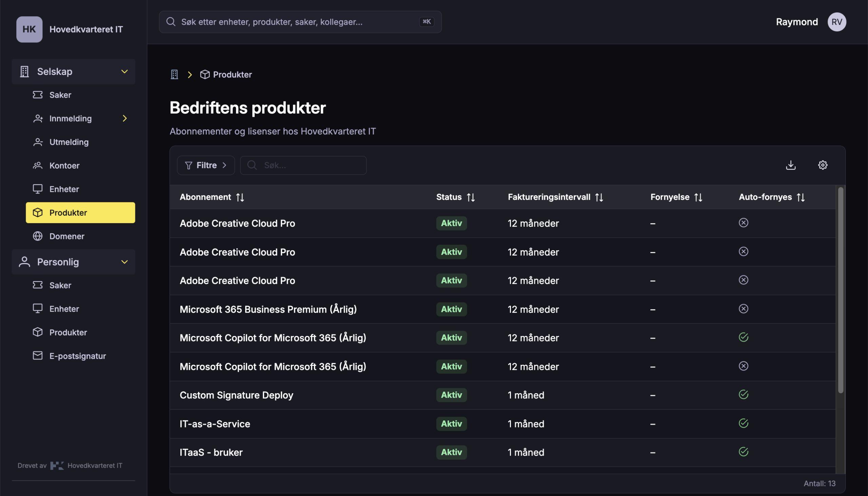Click the envelope icon beside E-postsignatur
Viewport: 868px width, 496px height.
(x=38, y=356)
